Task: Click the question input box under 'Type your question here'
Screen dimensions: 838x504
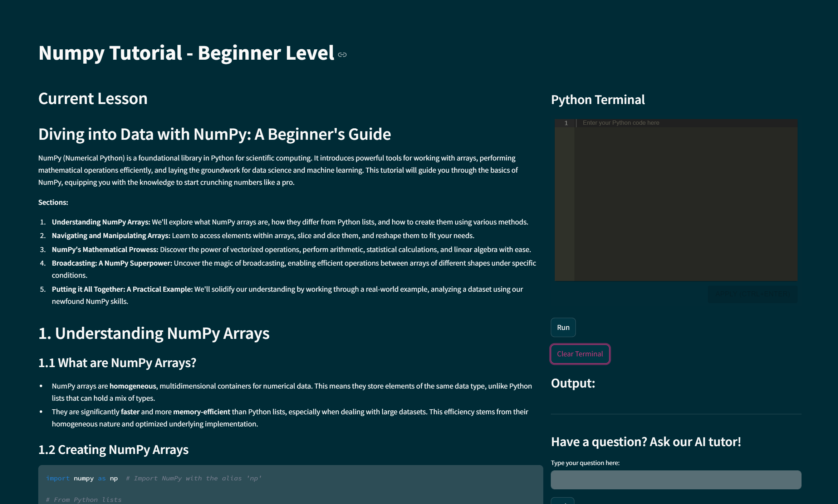Action: [675, 480]
